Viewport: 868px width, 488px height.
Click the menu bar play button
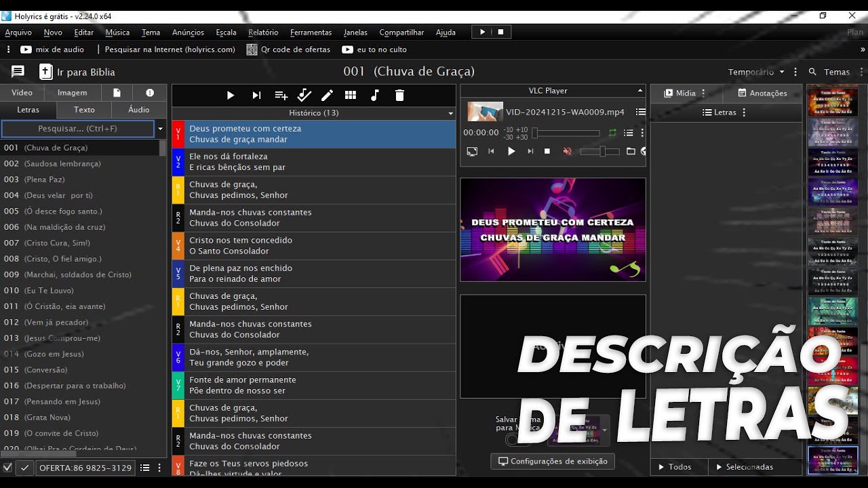coord(483,32)
